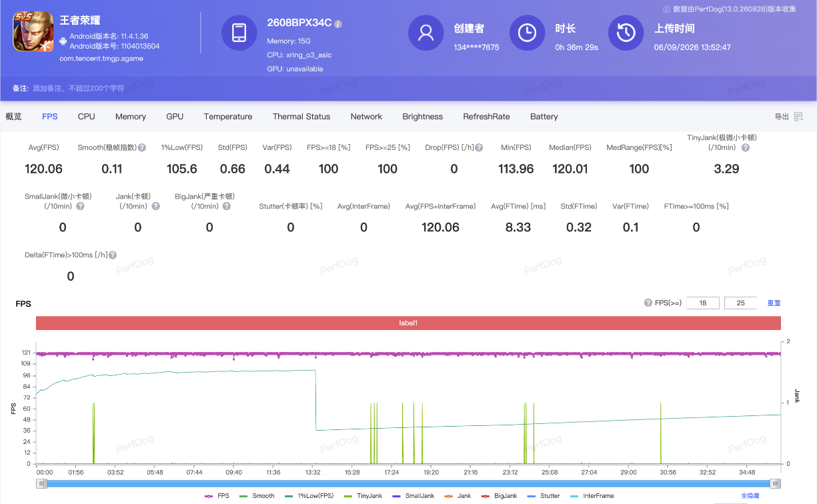Viewport: 817px width, 504px height.
Task: Click Avg(FPS) value 120.06
Action: click(43, 169)
